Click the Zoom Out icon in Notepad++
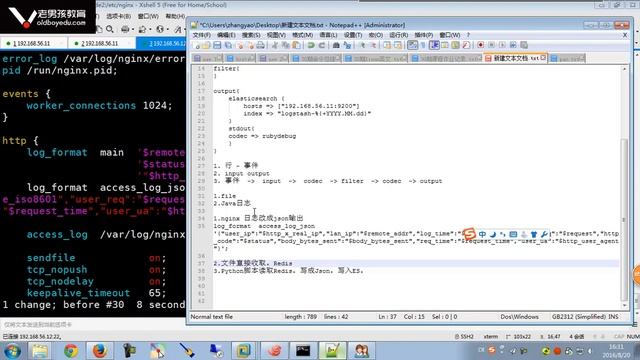The width and height of the screenshot is (640, 360). (373, 45)
